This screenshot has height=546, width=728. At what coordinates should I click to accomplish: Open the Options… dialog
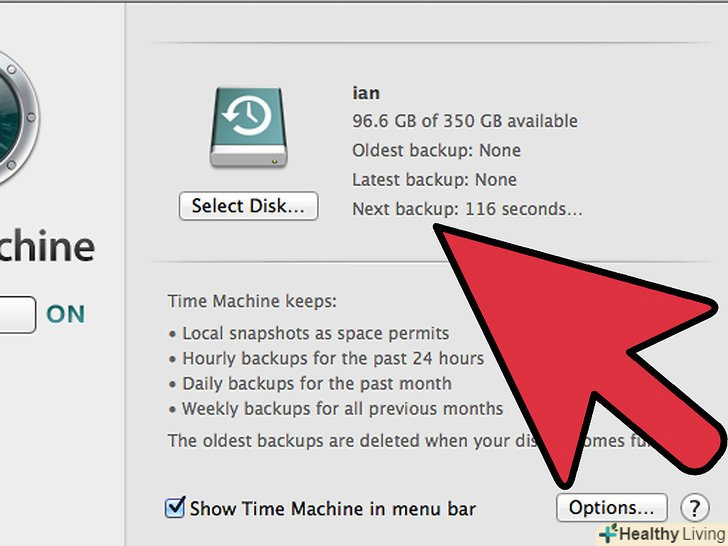[x=611, y=508]
